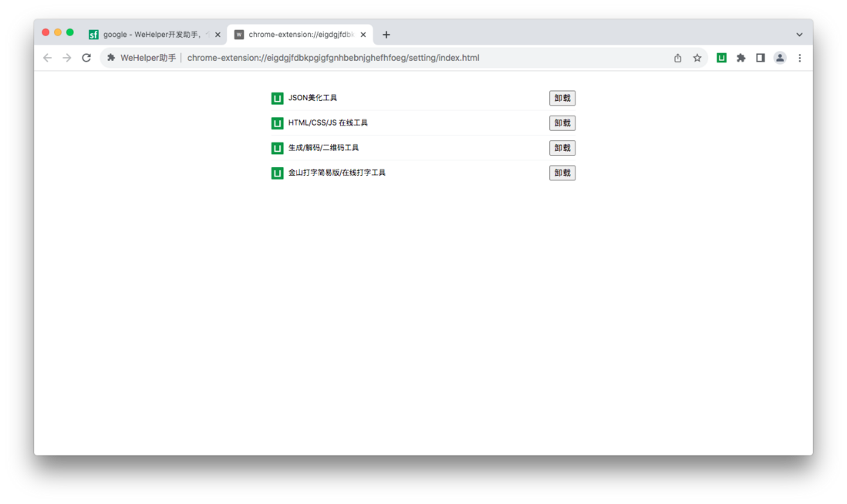Select the 金山打字简易版/在线打字工具 label
This screenshot has height=504, width=847.
337,172
